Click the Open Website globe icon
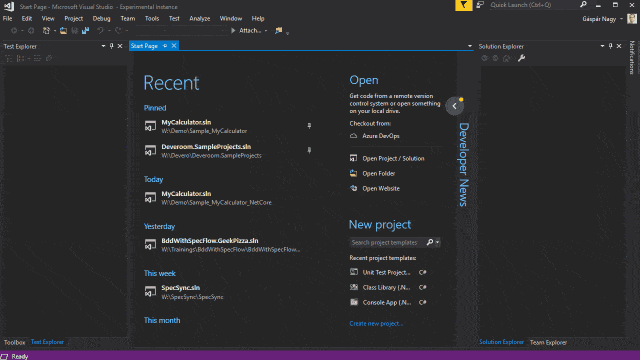This screenshot has height=360, width=640. (x=353, y=188)
